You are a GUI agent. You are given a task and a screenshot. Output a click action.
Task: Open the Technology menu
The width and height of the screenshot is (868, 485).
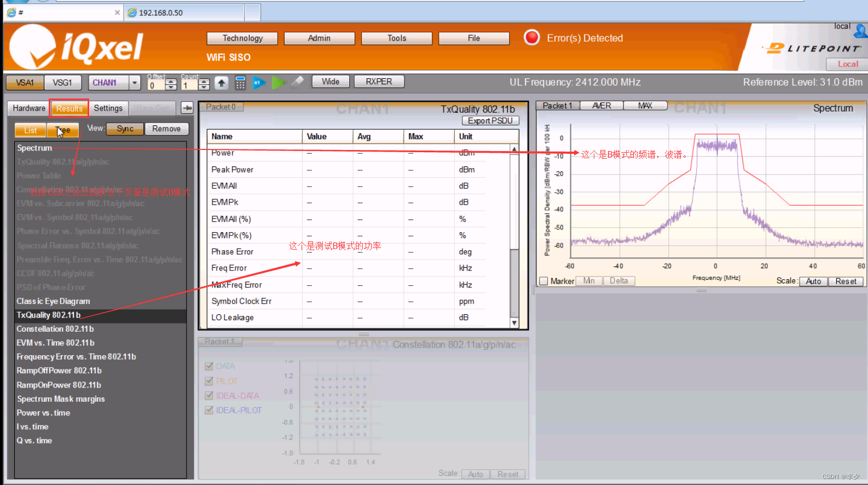[242, 38]
